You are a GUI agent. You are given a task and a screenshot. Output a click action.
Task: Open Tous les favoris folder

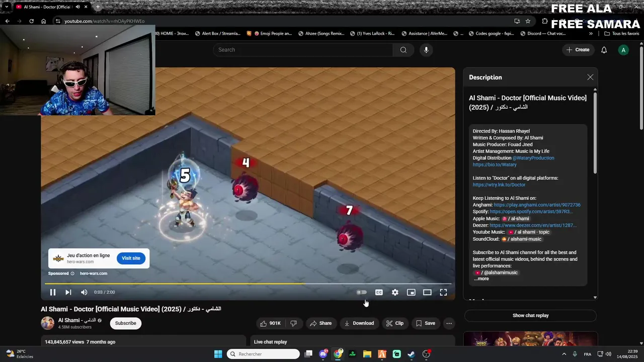(621, 34)
